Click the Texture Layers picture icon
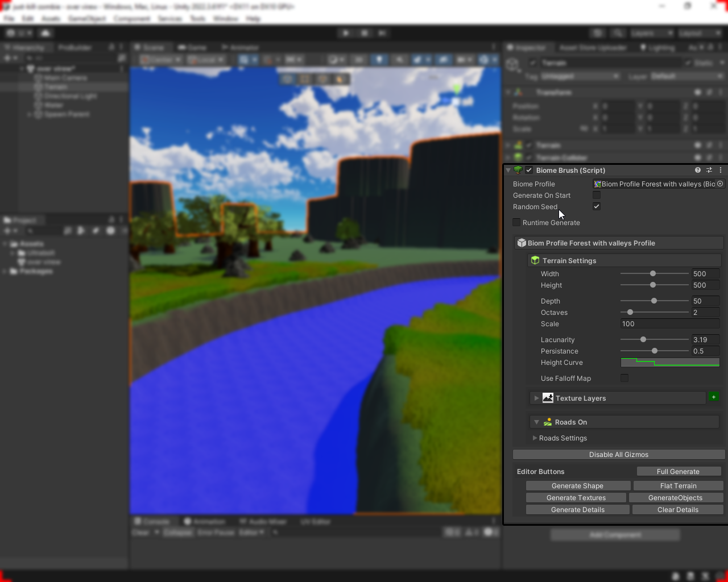728x582 pixels. click(x=548, y=398)
